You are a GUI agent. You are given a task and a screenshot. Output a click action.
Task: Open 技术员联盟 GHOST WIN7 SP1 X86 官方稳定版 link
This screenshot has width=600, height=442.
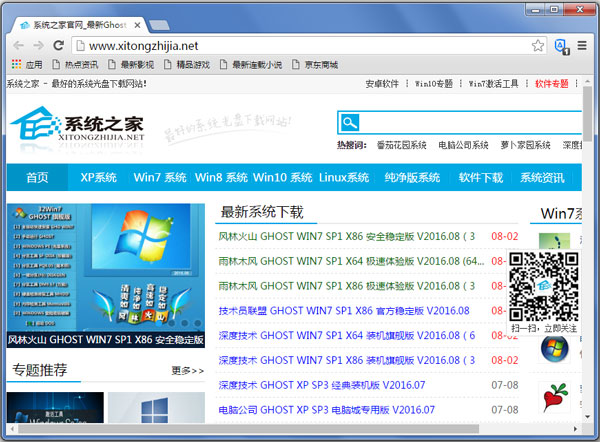344,311
